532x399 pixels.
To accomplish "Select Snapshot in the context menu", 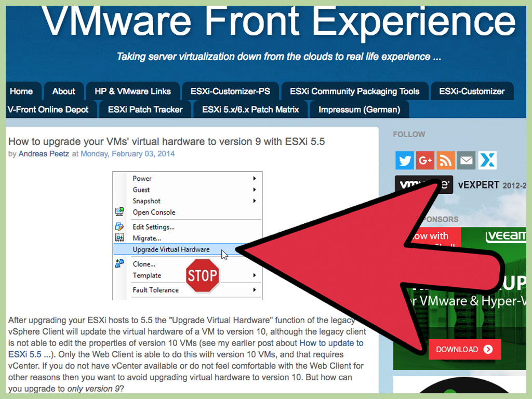I will [147, 201].
